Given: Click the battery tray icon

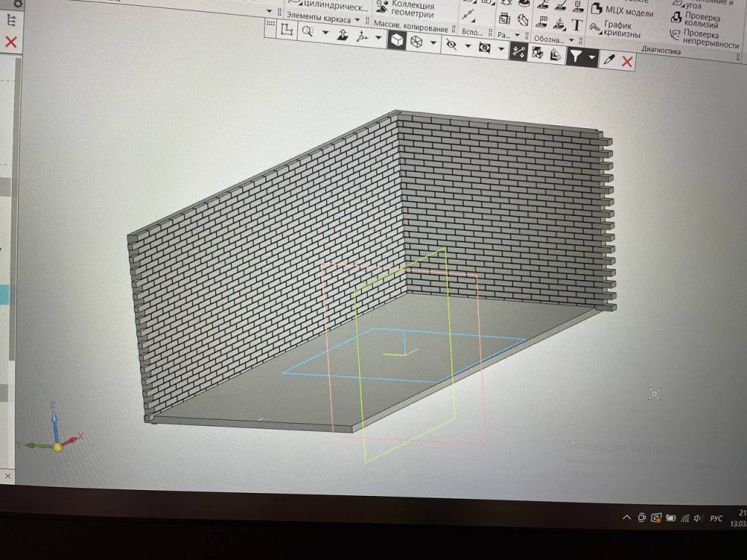Looking at the screenshot, I should [x=671, y=518].
